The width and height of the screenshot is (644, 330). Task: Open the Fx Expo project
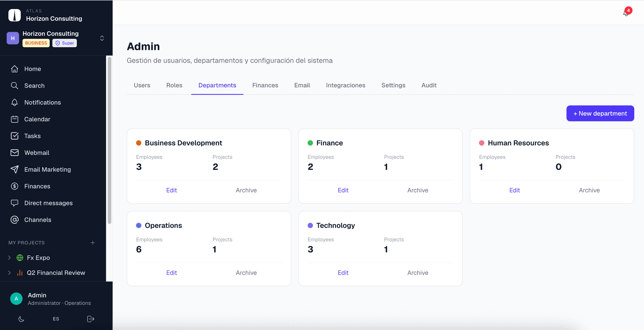38,258
